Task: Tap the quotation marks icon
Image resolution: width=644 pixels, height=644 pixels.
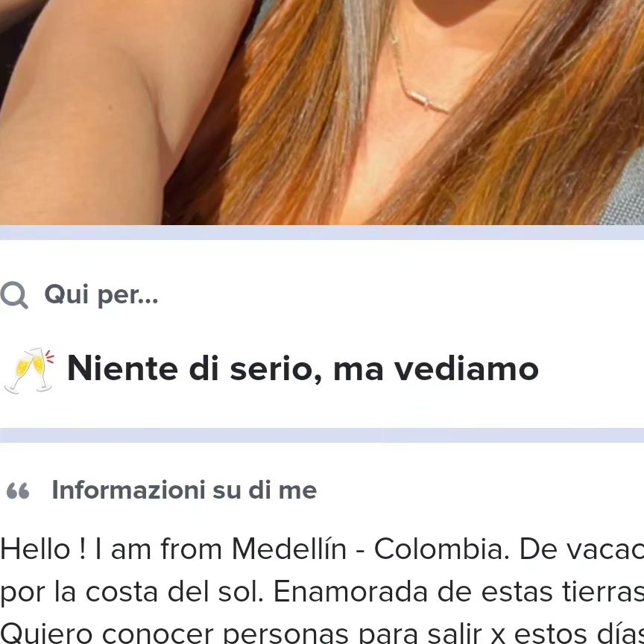Action: click(18, 490)
